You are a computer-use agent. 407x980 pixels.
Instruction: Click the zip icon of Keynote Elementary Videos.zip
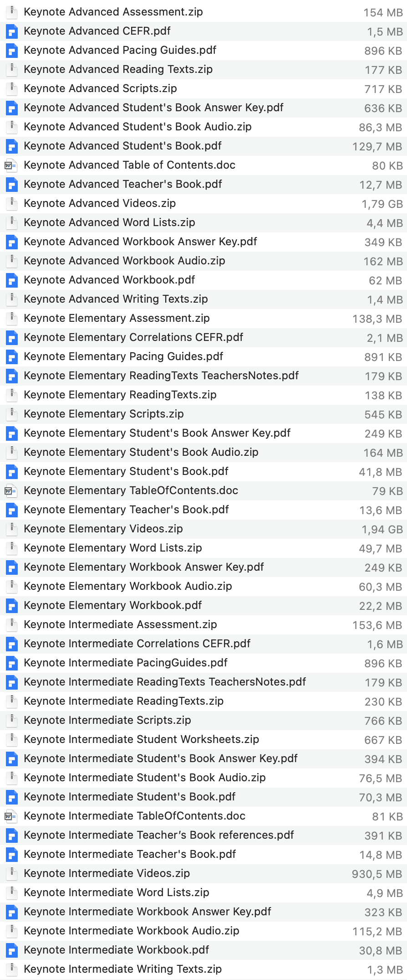coord(11,529)
